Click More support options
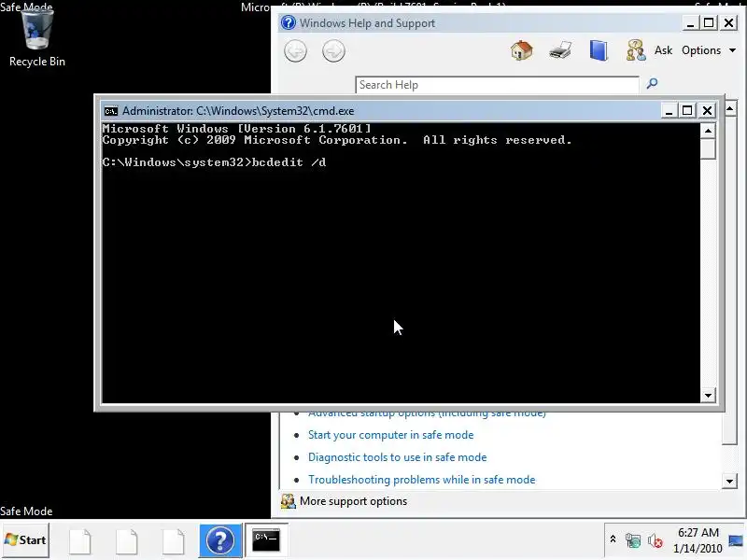This screenshot has height=560, width=747. point(353,501)
